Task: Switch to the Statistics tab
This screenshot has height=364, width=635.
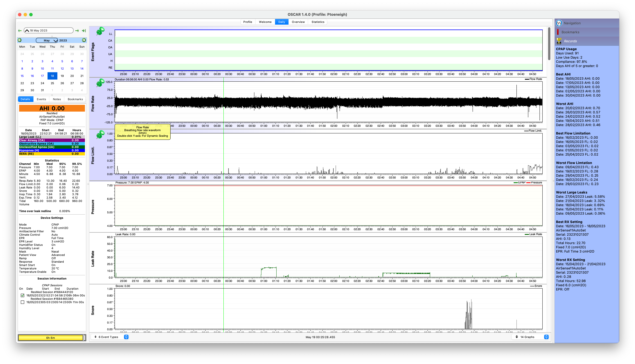Action: point(318,22)
